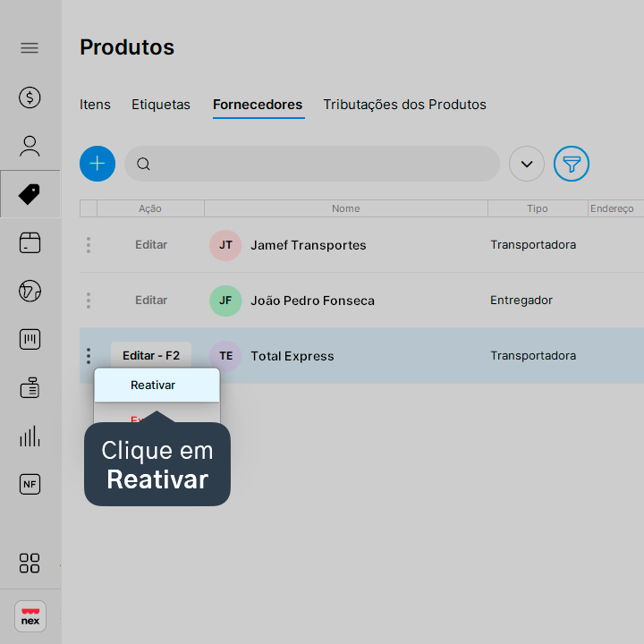Open João Pedro Fonseca row options dots
This screenshot has width=644, height=644.
tap(89, 301)
